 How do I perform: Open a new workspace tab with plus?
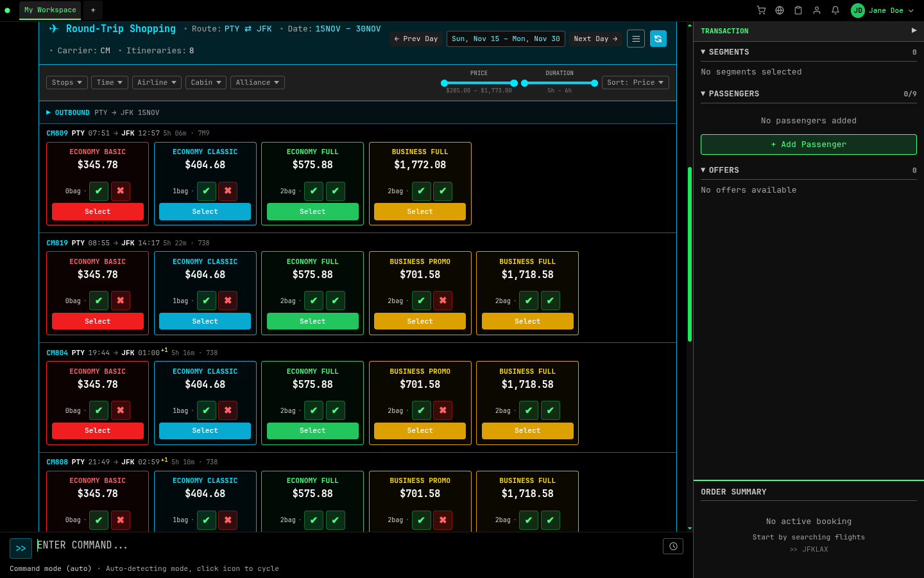click(x=93, y=10)
